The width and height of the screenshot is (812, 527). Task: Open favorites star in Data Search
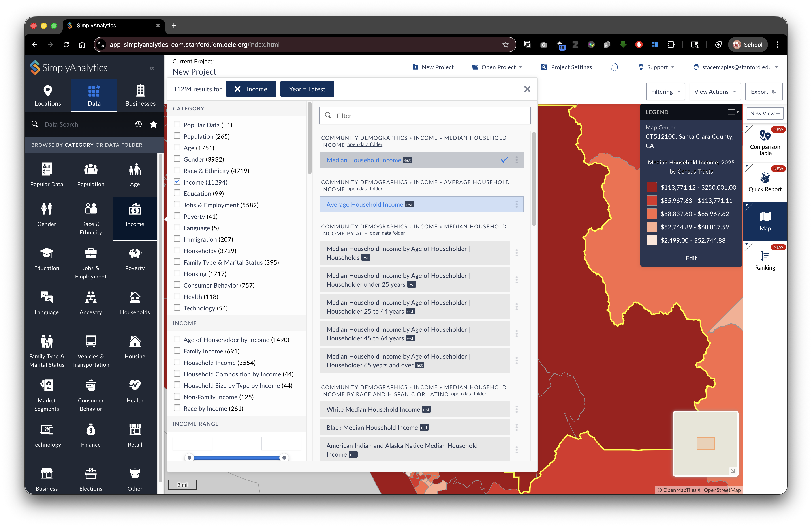click(154, 124)
